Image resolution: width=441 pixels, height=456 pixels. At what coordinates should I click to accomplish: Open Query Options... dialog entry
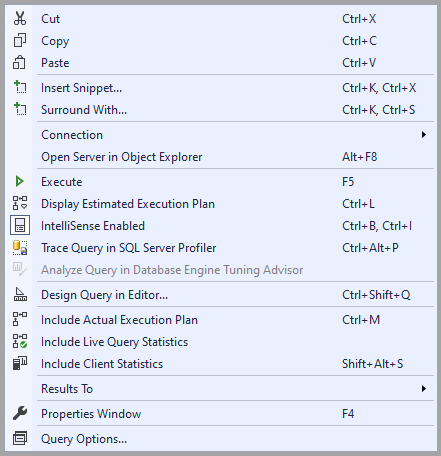pos(221,439)
